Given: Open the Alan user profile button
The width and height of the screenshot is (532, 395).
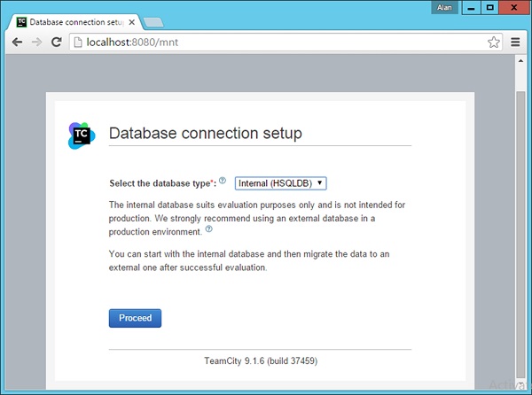Looking at the screenshot, I should tap(444, 7).
